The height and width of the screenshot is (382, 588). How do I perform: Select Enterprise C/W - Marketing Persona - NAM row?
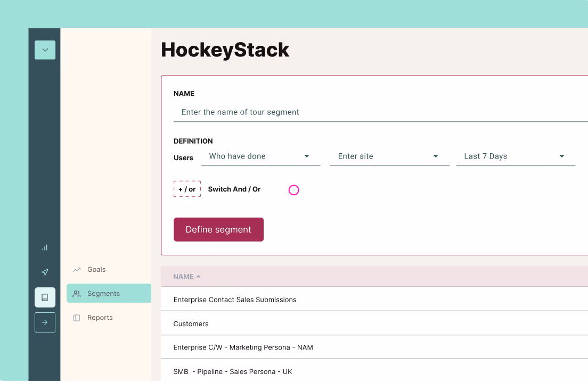(x=374, y=347)
